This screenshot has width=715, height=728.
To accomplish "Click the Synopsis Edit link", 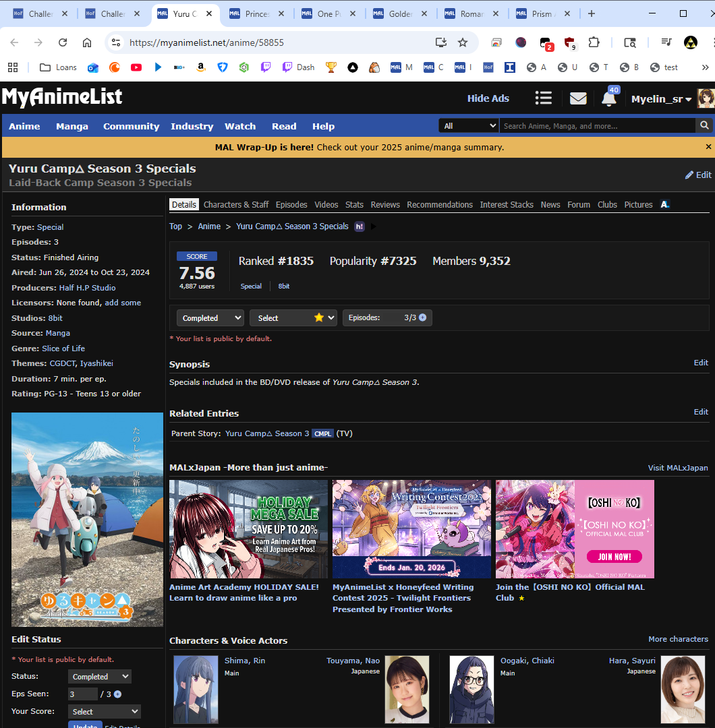I will [701, 363].
